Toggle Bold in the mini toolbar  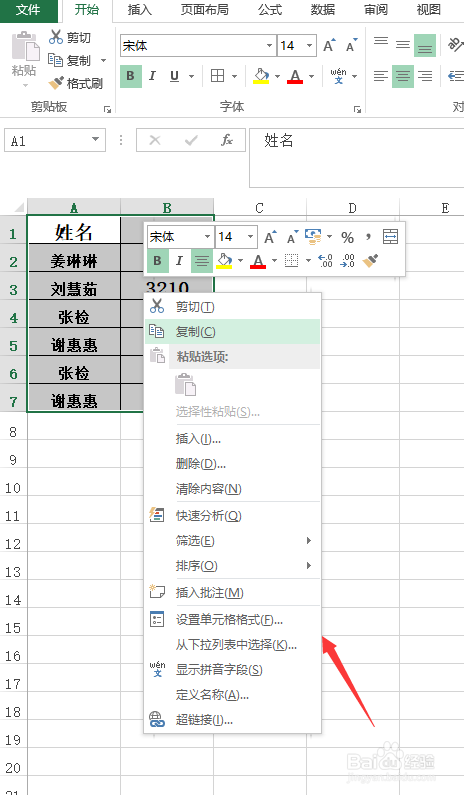[x=158, y=261]
